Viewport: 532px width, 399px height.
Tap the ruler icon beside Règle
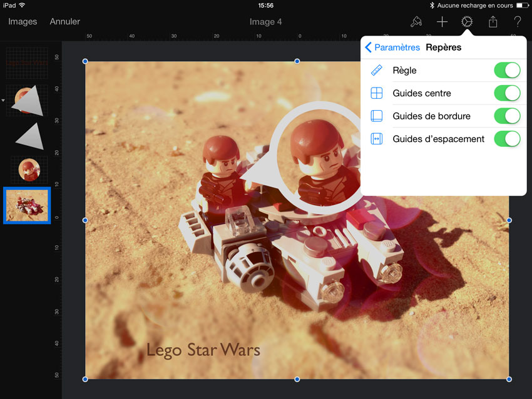coord(377,70)
